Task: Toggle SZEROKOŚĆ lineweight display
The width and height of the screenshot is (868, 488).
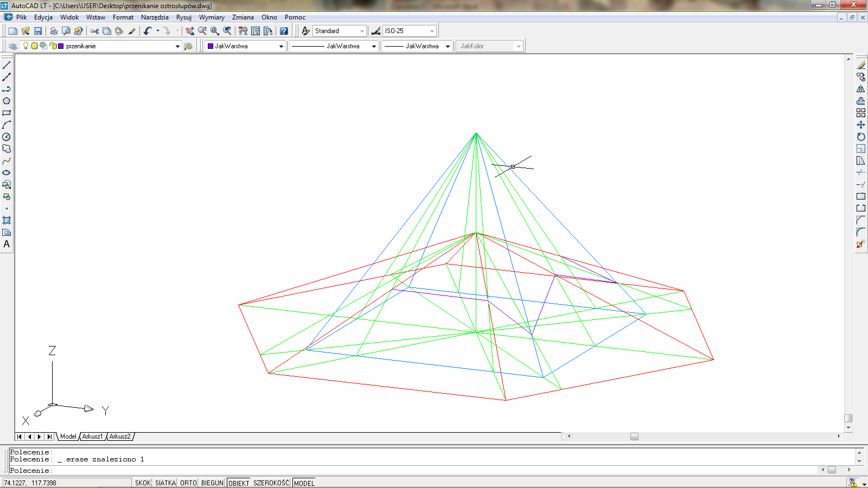Action: tap(271, 483)
